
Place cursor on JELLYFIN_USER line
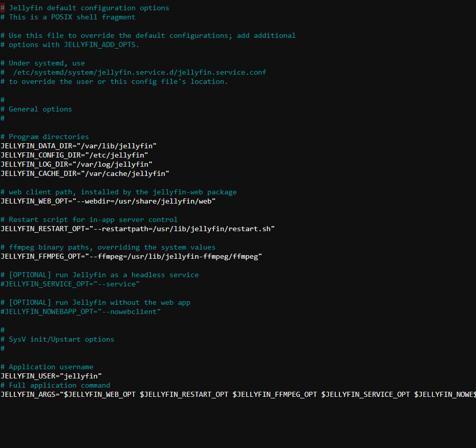click(51, 376)
